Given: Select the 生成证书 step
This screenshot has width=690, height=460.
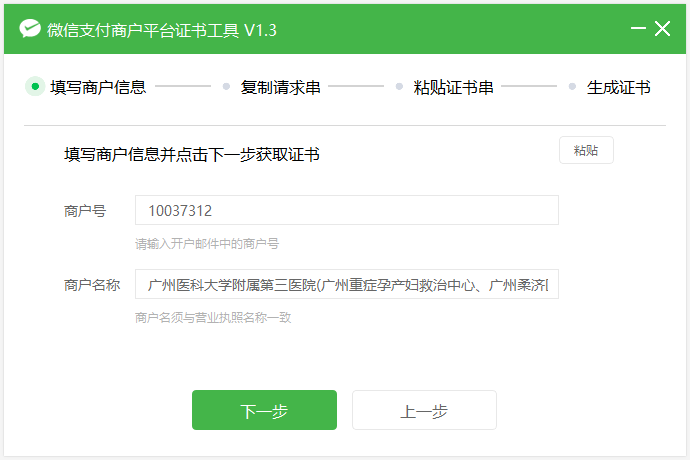Looking at the screenshot, I should coord(618,87).
